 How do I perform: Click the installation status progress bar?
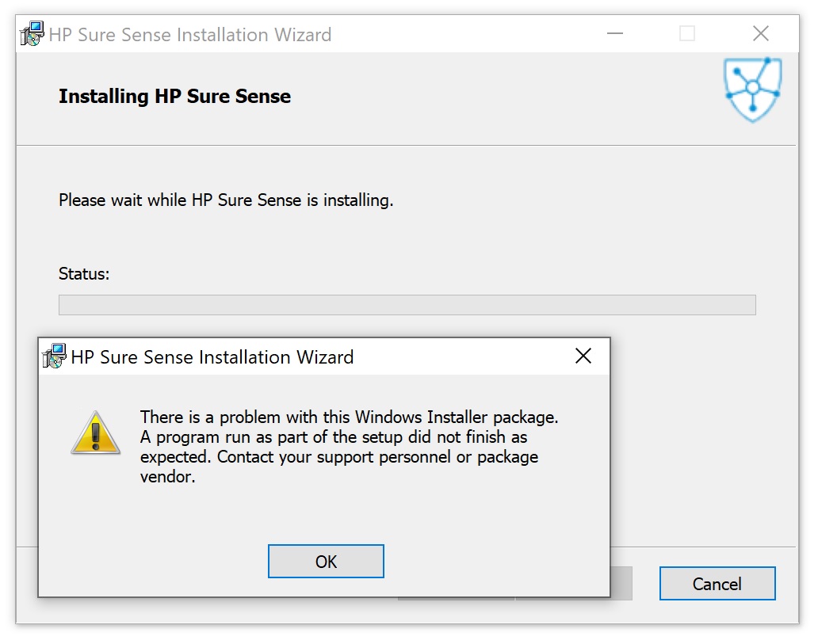click(407, 305)
